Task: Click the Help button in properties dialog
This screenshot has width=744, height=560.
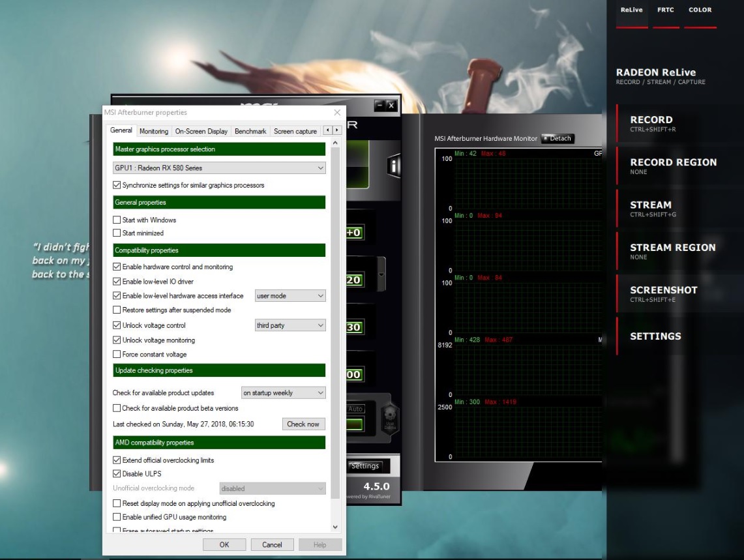Action: pos(320,545)
